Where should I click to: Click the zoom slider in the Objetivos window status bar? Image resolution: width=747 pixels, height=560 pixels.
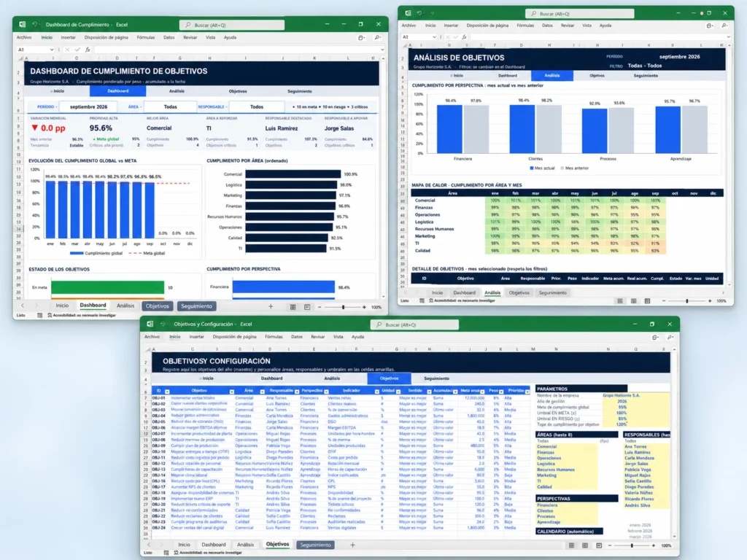click(x=632, y=545)
